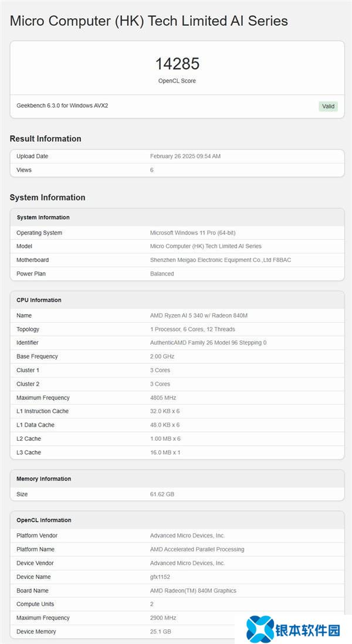Click the Operating System value Windows 11 Pro
Viewport: 352px width, 644px height.
tap(194, 233)
